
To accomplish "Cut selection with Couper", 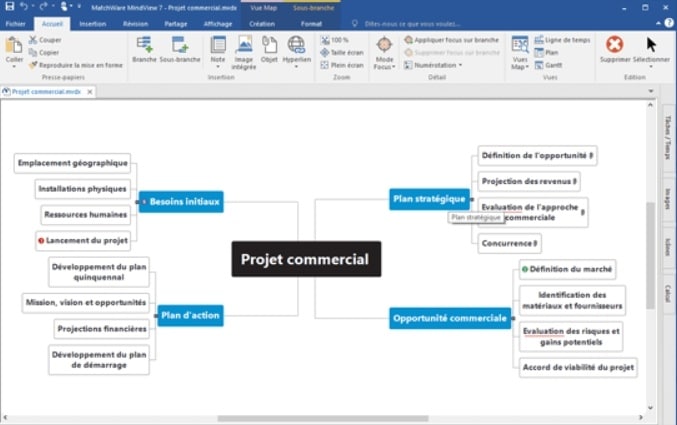I will [45, 40].
